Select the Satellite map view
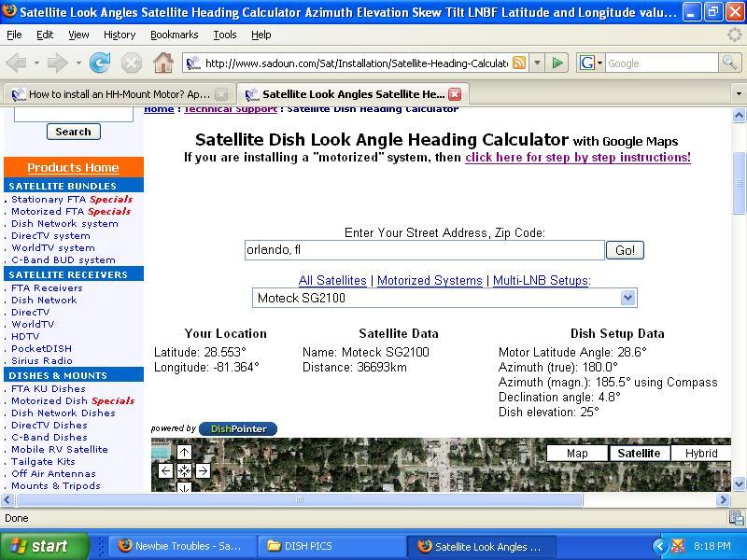The image size is (747, 560). tap(639, 454)
